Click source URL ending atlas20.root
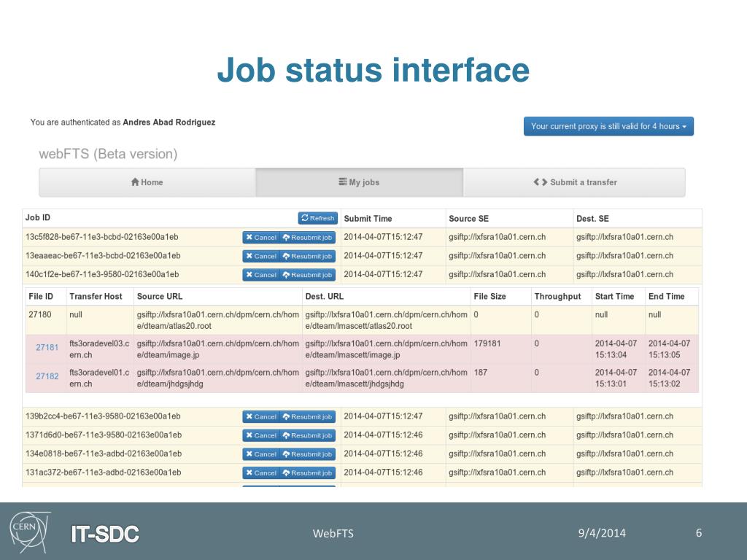The width and height of the screenshot is (747, 560). click(217, 321)
